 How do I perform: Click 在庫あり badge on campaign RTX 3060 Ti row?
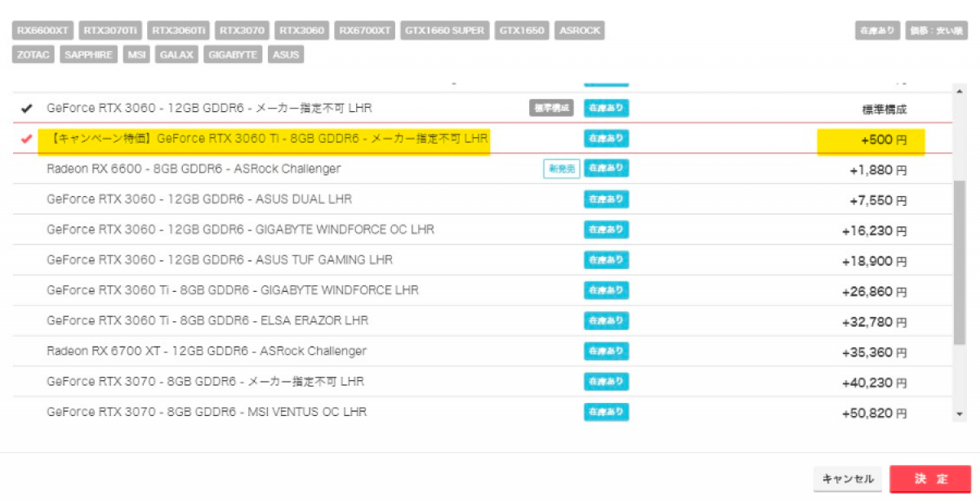606,139
